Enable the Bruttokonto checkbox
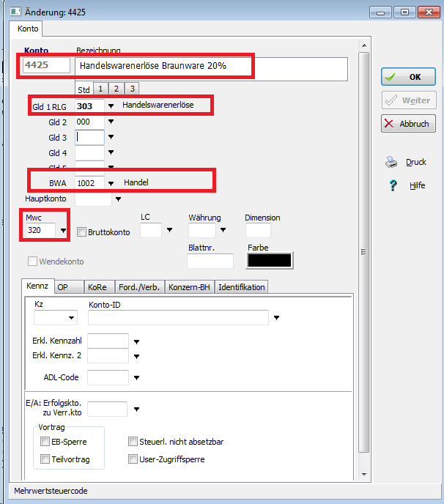Screen dimensions: 444x504 (x=82, y=231)
